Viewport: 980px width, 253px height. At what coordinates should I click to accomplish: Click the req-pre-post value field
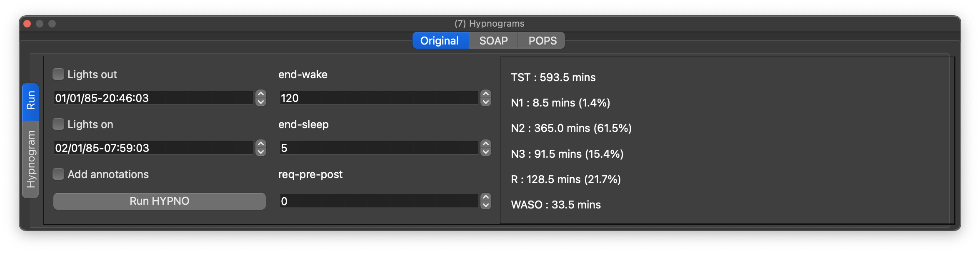[x=379, y=201]
